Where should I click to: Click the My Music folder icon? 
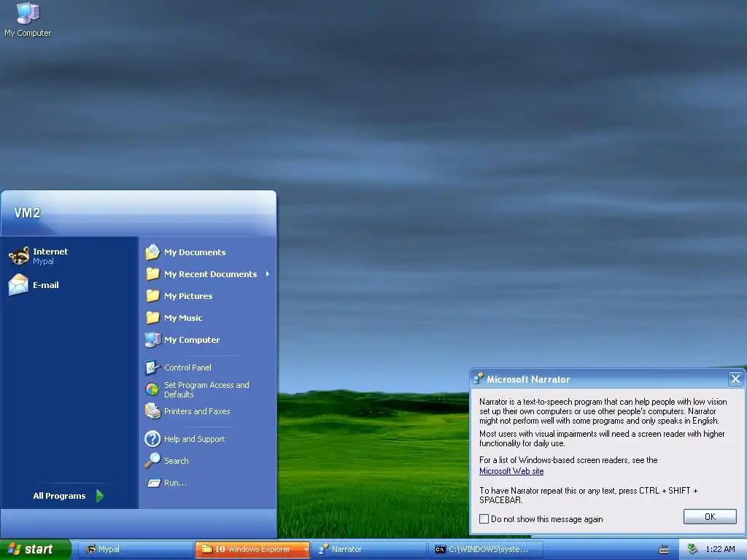[x=152, y=318]
